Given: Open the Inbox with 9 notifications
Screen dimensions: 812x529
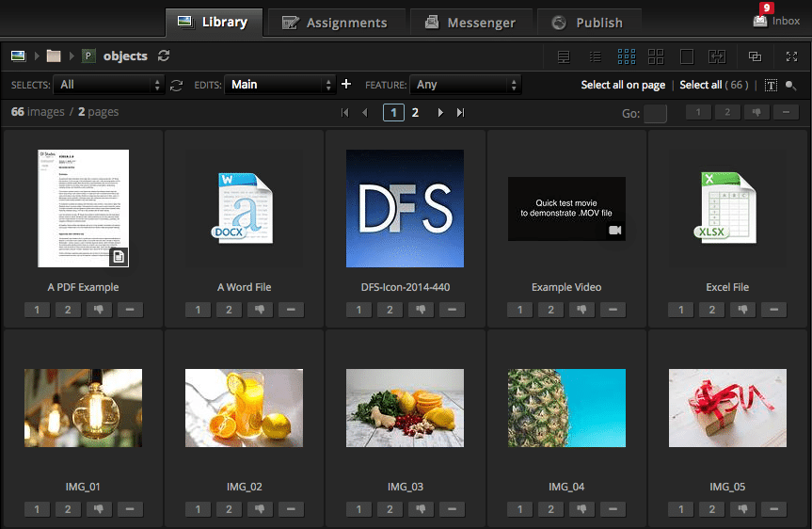Looking at the screenshot, I should click(x=775, y=21).
